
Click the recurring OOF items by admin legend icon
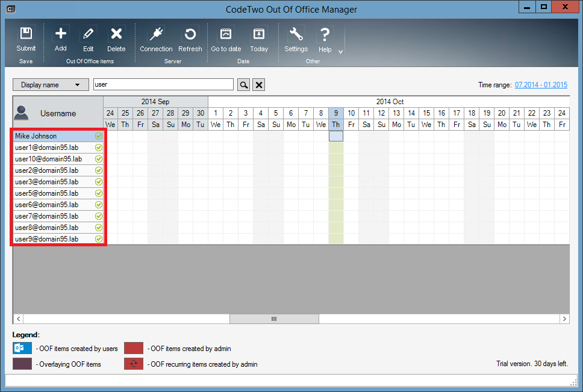[x=134, y=364]
